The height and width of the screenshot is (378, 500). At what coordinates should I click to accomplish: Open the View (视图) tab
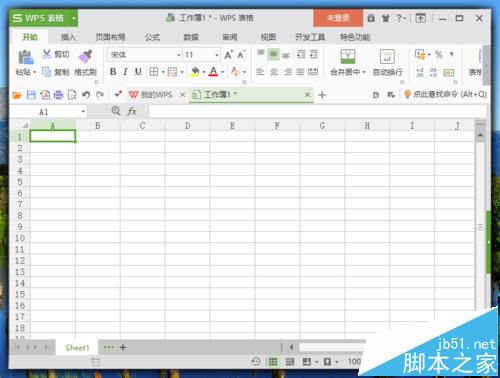click(268, 37)
